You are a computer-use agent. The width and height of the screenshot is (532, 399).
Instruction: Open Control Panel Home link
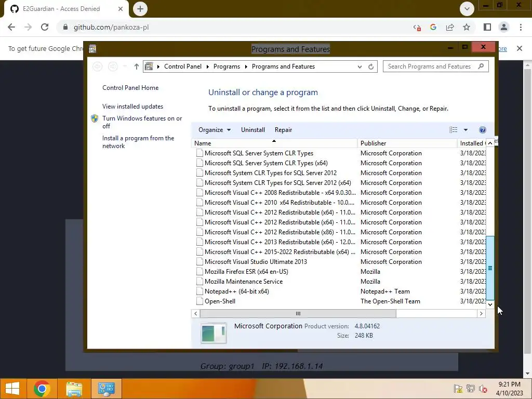click(130, 87)
